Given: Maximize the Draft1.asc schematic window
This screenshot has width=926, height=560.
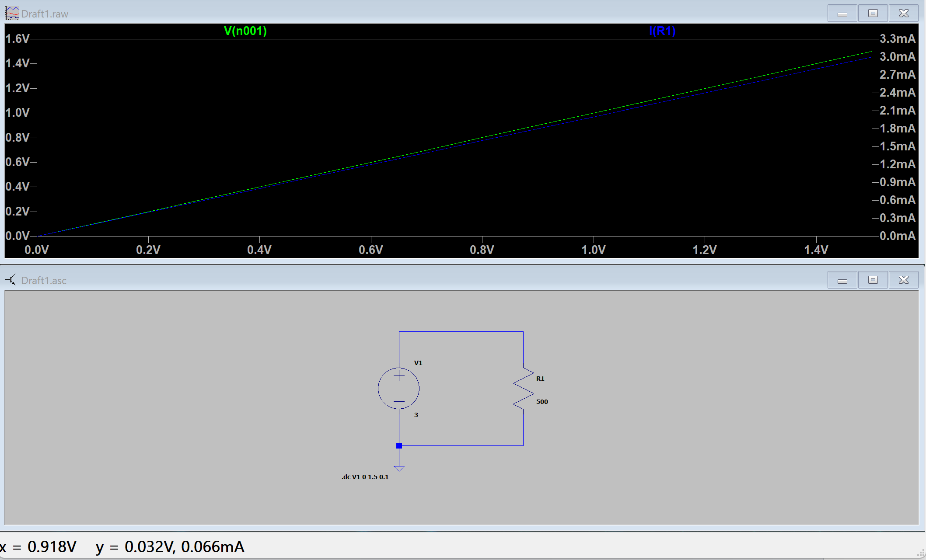Looking at the screenshot, I should click(873, 280).
